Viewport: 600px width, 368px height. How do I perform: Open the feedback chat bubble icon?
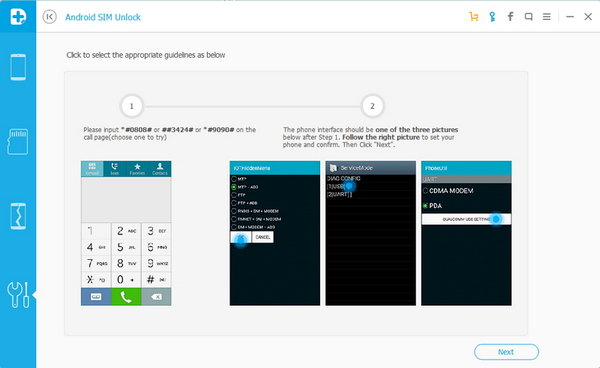tap(528, 17)
